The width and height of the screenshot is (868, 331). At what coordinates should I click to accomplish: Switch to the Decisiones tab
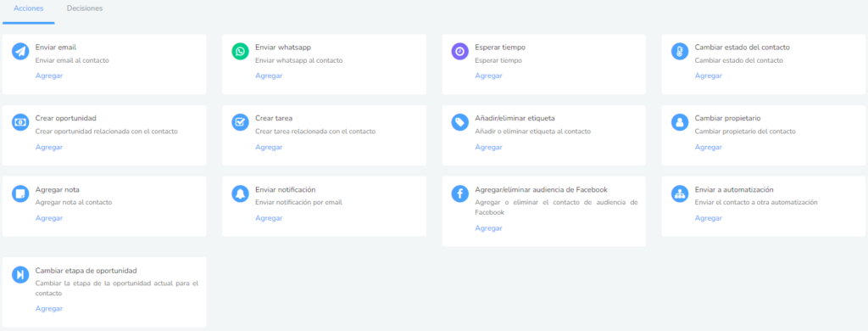tap(84, 8)
